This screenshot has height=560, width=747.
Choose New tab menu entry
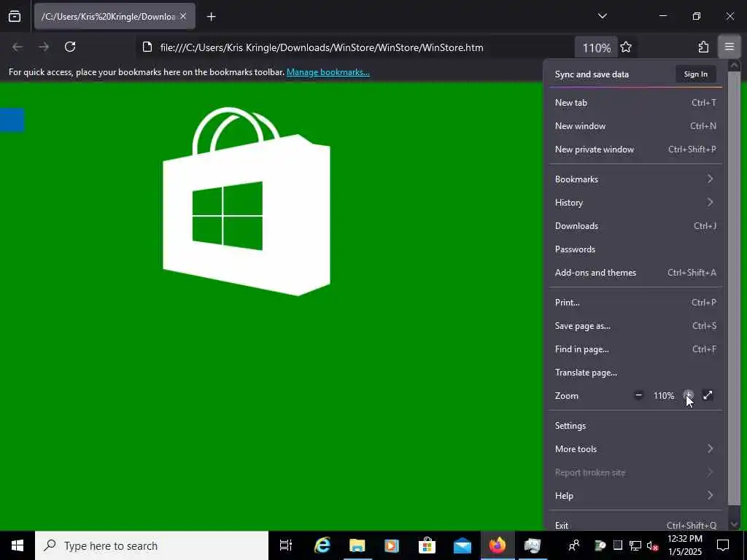coord(635,103)
